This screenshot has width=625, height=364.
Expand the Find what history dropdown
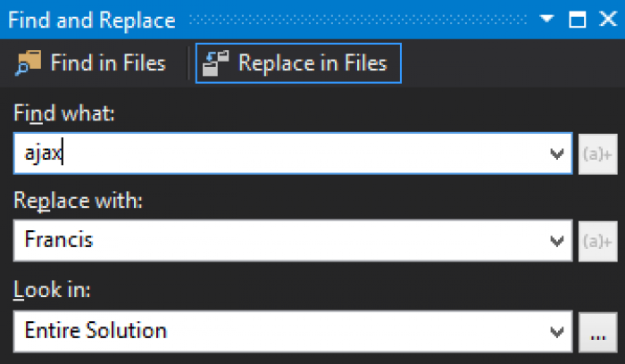[x=557, y=153]
